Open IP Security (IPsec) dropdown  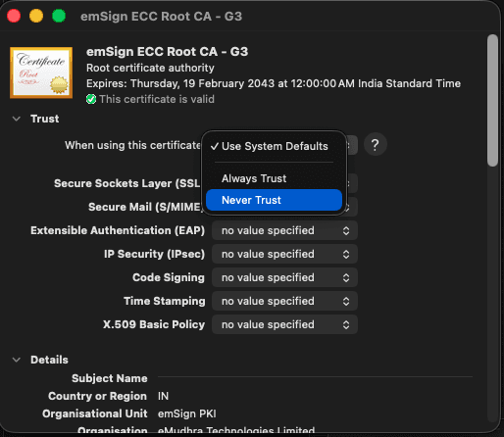pos(284,254)
